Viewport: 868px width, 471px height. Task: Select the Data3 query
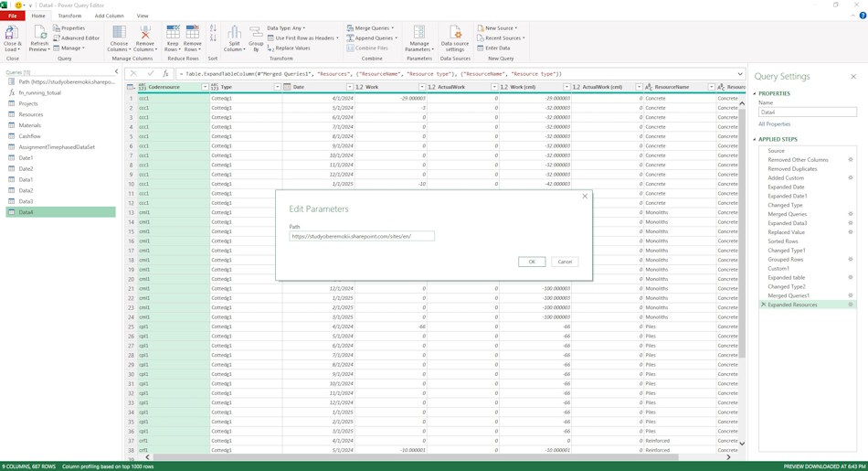(60, 201)
